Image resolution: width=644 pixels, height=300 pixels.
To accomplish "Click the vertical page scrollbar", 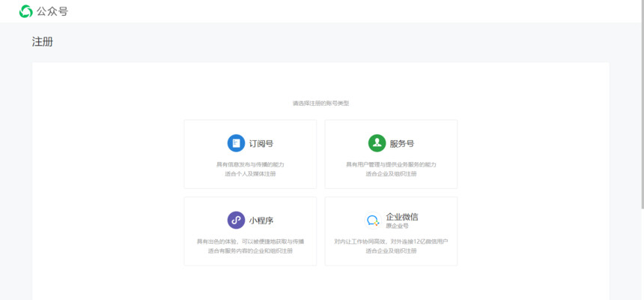I will (642, 103).
